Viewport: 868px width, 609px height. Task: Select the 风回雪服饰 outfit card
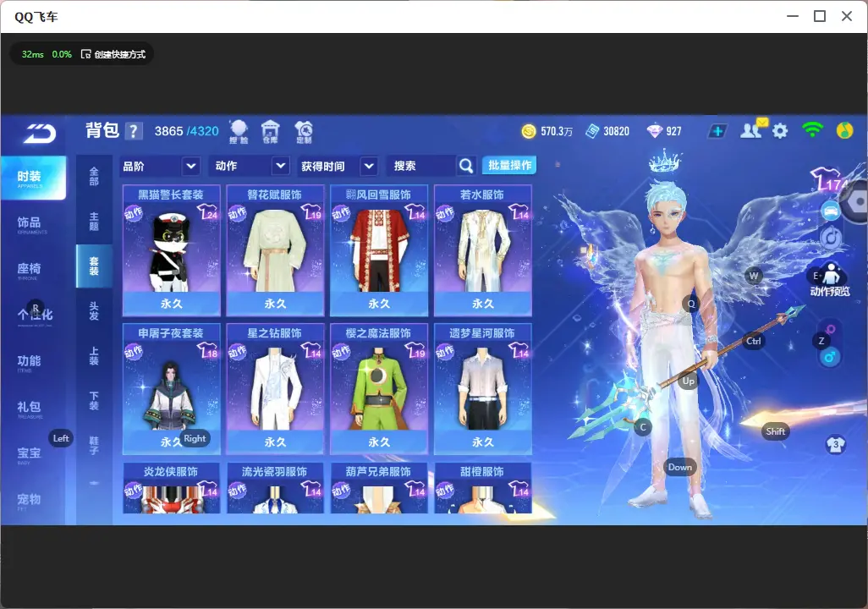379,250
